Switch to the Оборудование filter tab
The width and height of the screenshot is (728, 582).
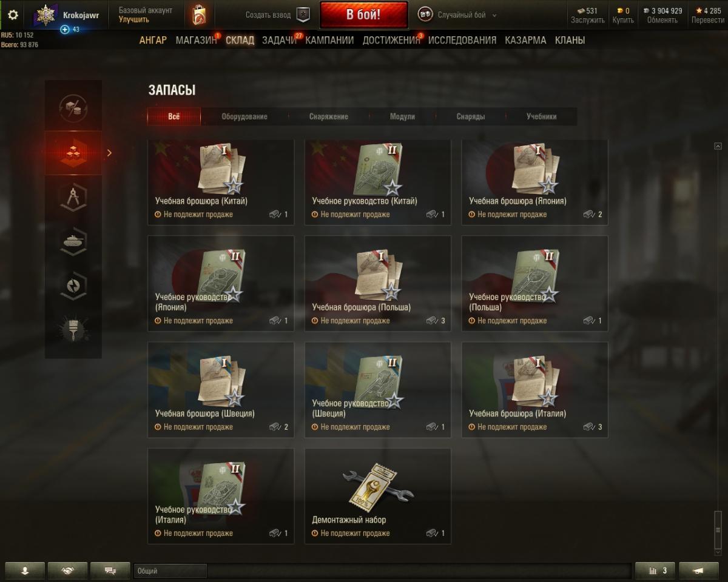pos(244,116)
